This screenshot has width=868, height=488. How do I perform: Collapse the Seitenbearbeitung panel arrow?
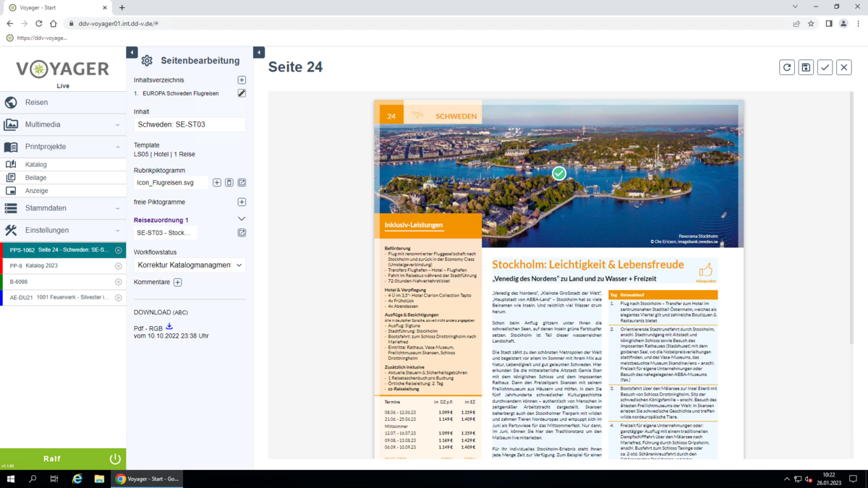(x=259, y=53)
